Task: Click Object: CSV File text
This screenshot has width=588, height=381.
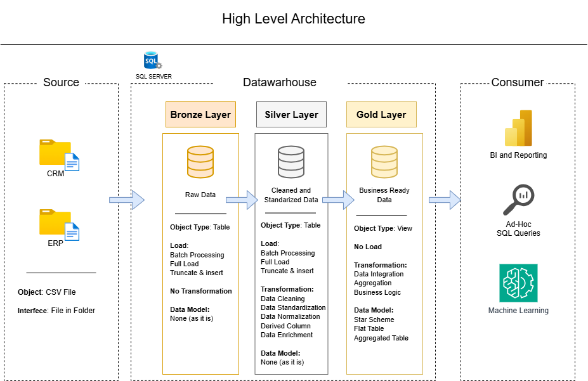Action: (46, 292)
